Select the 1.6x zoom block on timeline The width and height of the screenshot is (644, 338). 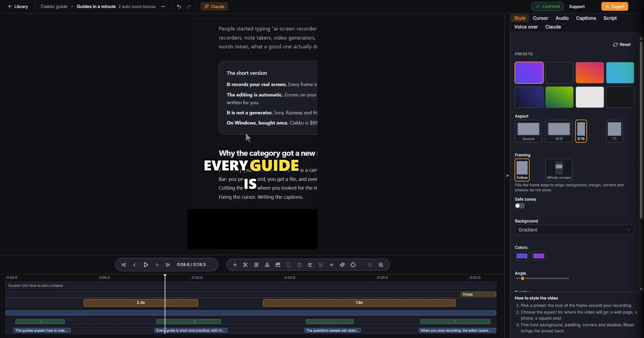pos(359,303)
